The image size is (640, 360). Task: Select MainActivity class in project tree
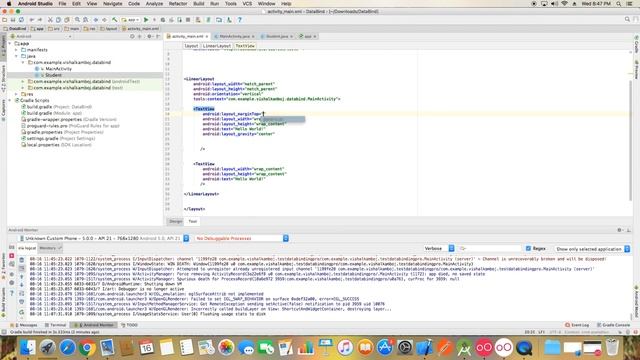[58, 69]
